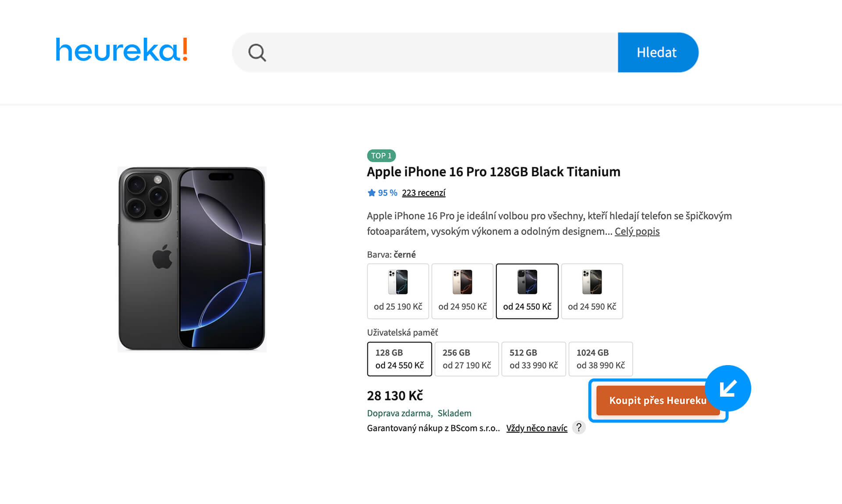Select the black color variant at 24 550 Kč
This screenshot has height=504, width=842.
pos(527,291)
